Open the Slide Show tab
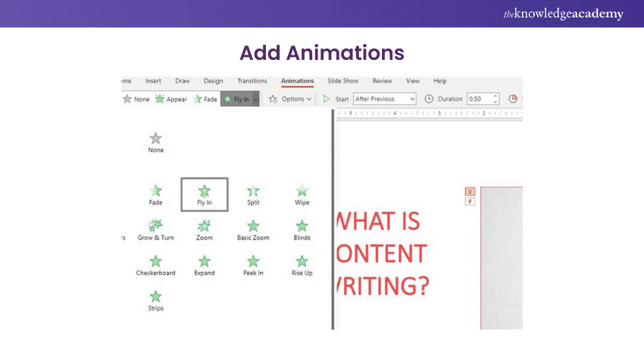 (x=342, y=81)
